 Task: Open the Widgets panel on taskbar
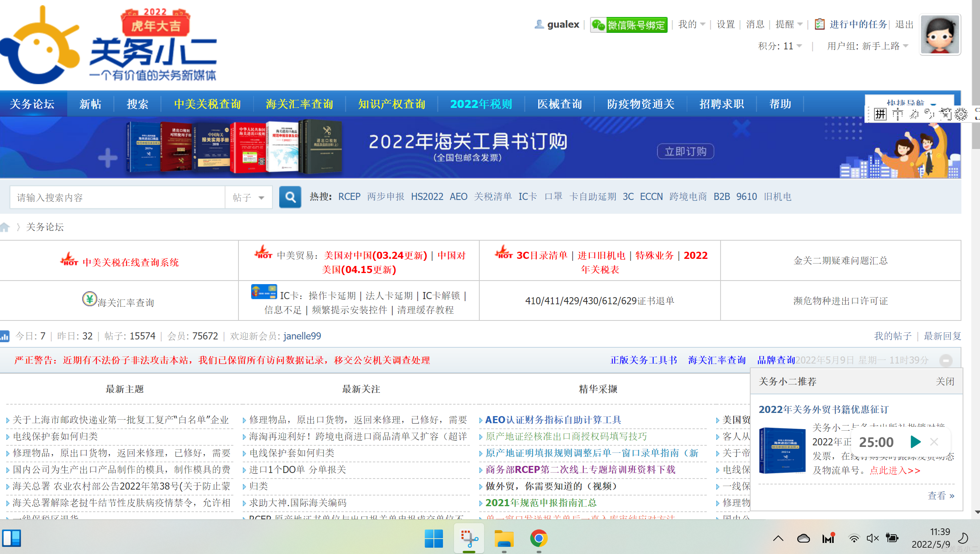[x=11, y=538]
